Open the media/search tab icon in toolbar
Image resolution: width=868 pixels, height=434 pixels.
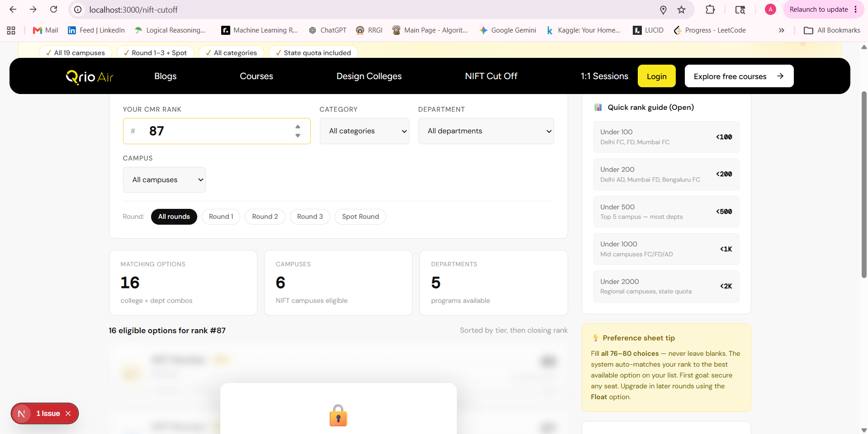[x=740, y=9]
